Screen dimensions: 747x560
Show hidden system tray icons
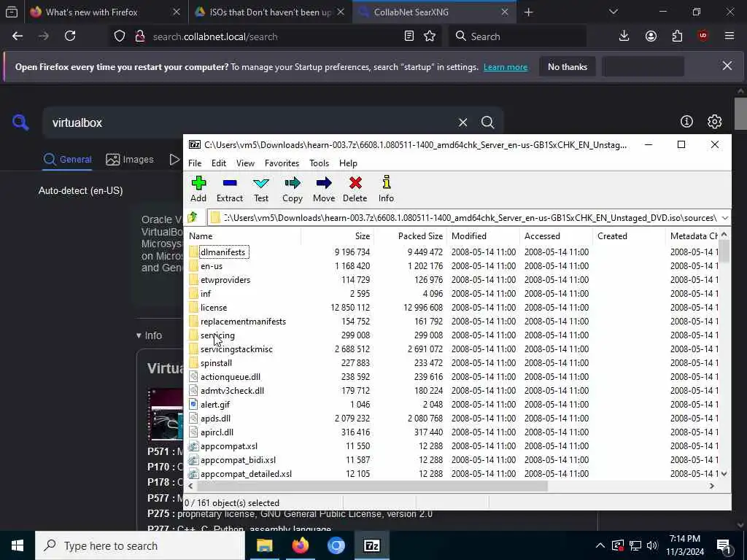pos(600,545)
